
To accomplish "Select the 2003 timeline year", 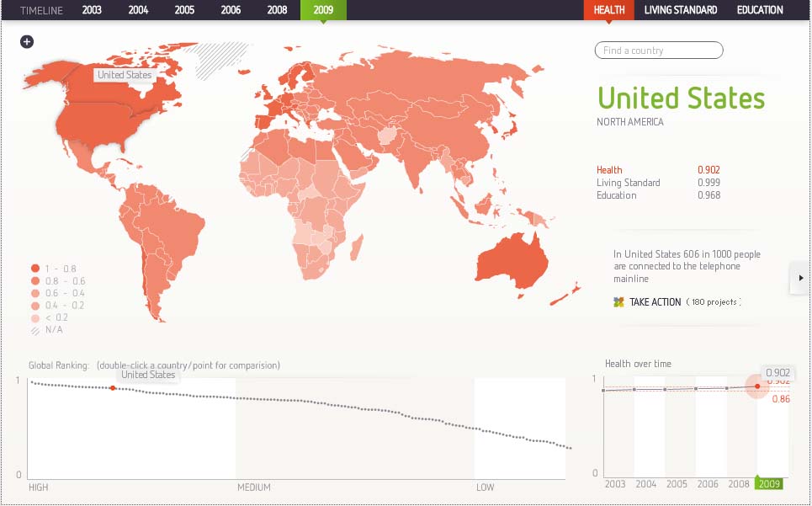I will 92,10.
